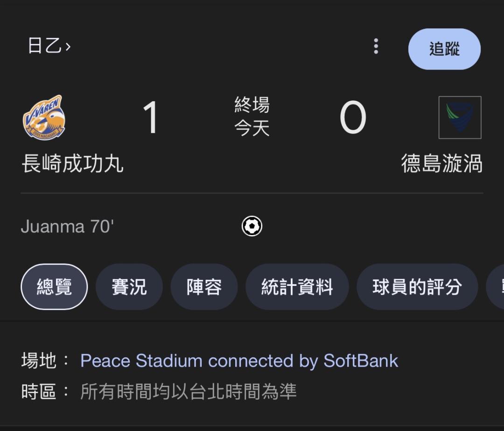Viewport: 504px width, 431px height.
Task: Open the 日乙 league page chevron
Action: [x=68, y=47]
